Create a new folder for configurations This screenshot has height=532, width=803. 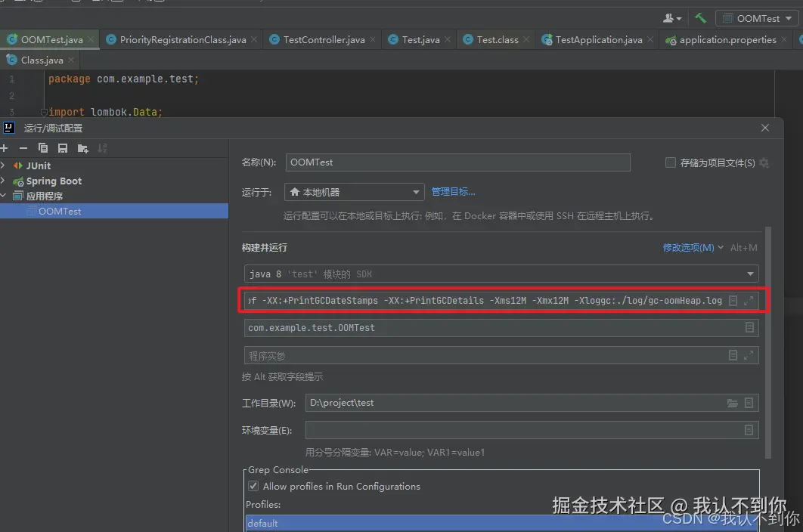pyautogui.click(x=82, y=148)
